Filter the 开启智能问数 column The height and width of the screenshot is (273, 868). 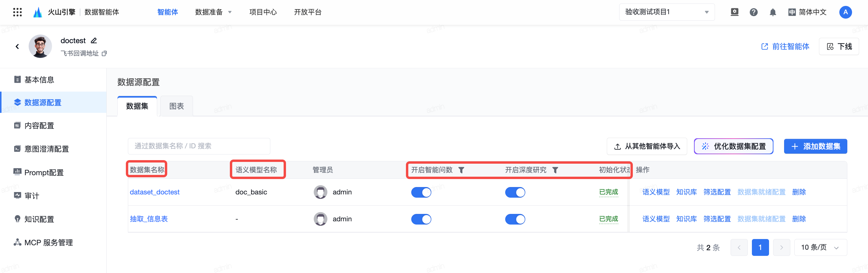pos(461,170)
